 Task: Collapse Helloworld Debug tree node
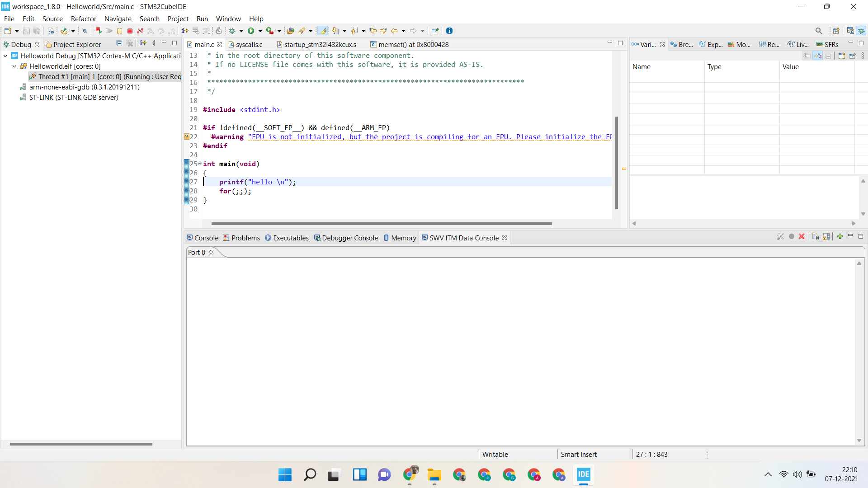click(5, 56)
